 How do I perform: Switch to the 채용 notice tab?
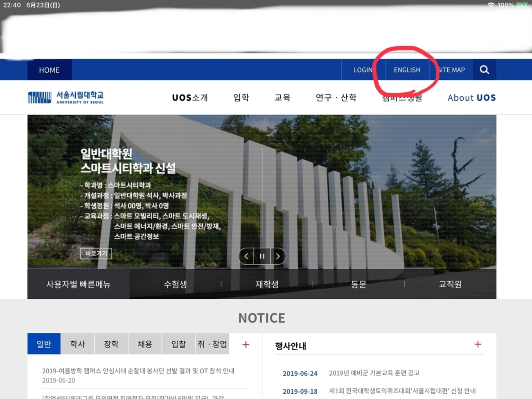[145, 344]
